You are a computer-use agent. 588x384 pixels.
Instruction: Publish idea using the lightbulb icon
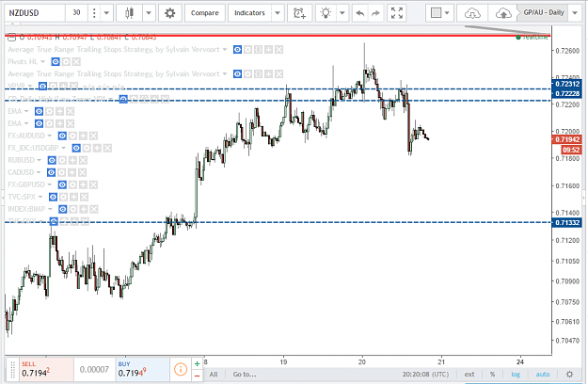coord(326,13)
